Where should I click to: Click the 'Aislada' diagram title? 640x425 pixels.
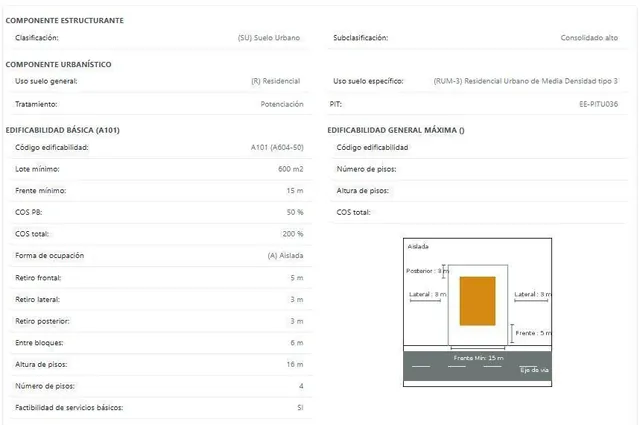(x=418, y=247)
